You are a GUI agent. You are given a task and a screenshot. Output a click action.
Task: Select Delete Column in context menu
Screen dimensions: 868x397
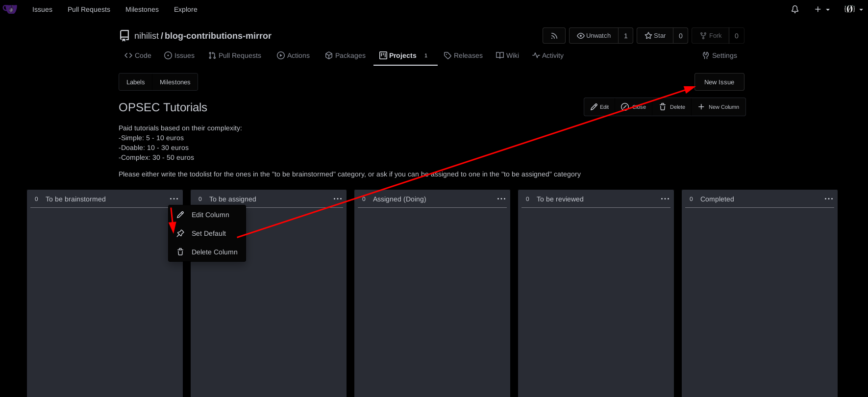[x=214, y=252]
